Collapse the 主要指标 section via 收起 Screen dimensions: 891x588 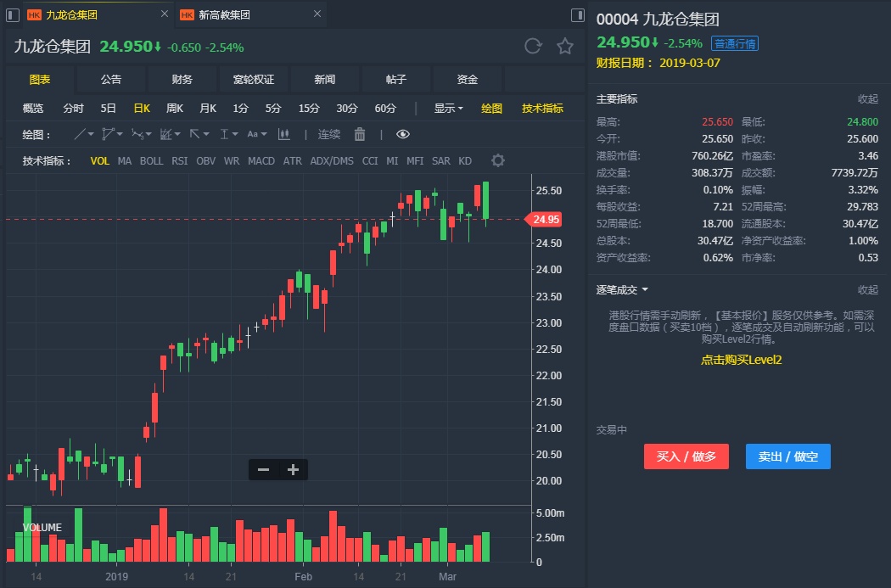pos(868,99)
